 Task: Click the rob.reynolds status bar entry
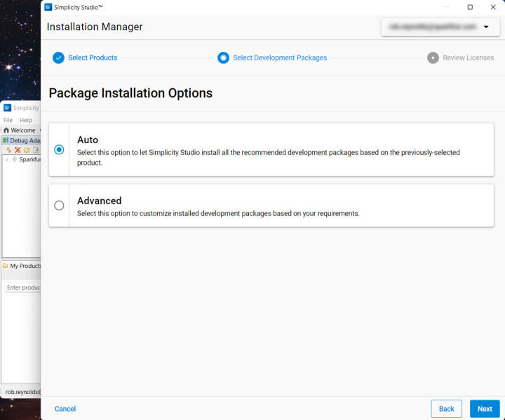point(23,392)
